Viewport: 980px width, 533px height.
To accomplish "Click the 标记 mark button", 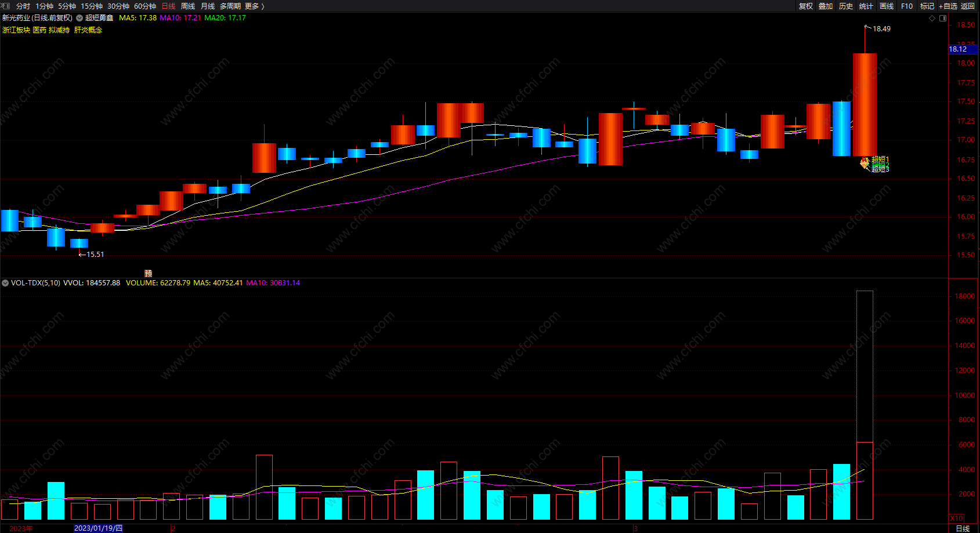I will click(927, 6).
